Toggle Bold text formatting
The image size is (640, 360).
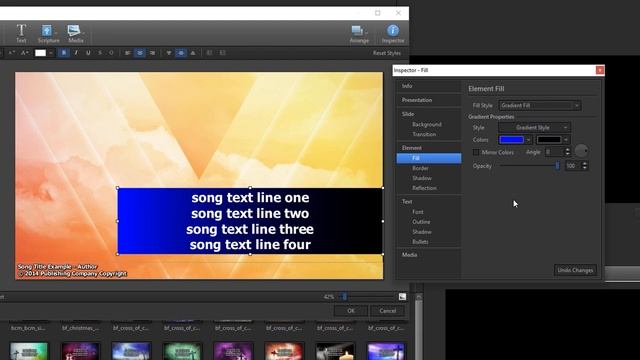coord(64,53)
